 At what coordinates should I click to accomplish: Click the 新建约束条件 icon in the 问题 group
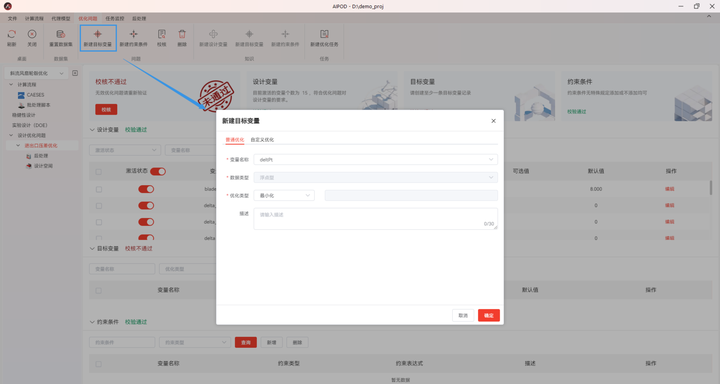(133, 34)
